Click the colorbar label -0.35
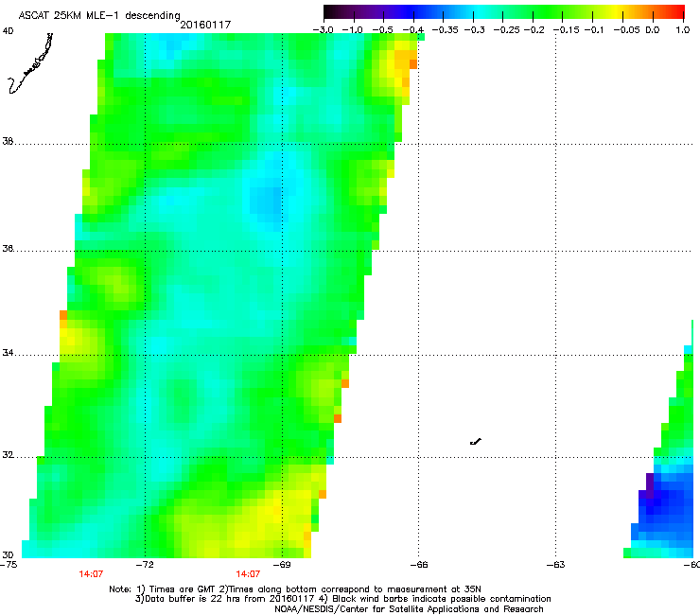The image size is (700, 615). point(446,30)
